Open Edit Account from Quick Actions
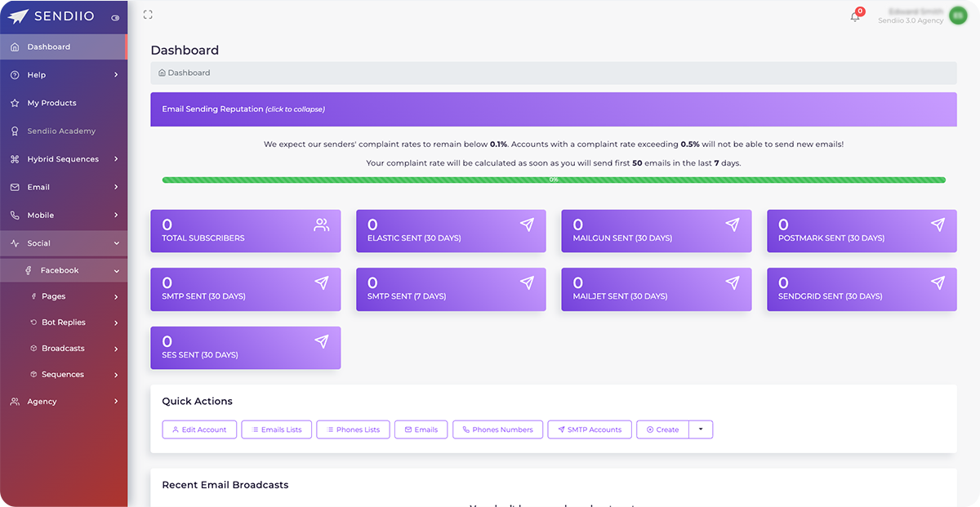980x507 pixels. (199, 429)
